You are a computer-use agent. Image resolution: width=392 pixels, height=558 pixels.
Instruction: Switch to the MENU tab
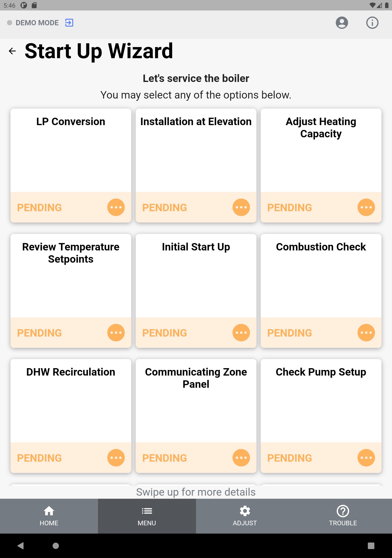click(147, 516)
